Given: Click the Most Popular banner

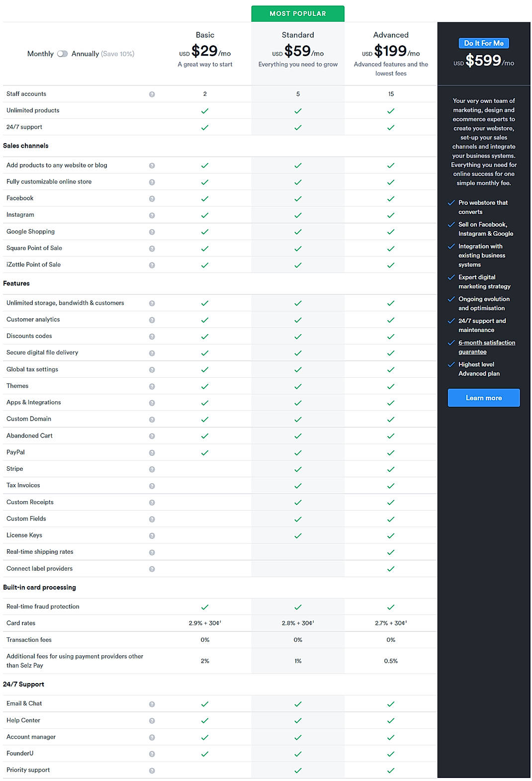Looking at the screenshot, I should point(298,13).
